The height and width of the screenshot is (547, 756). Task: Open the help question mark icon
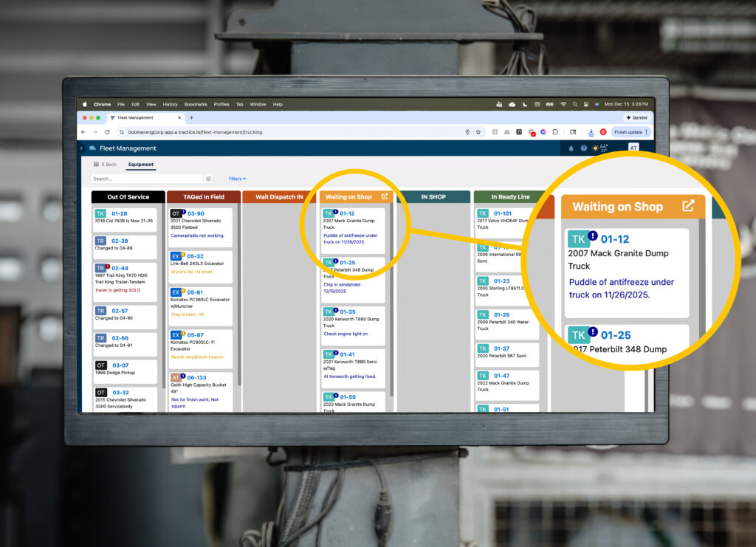(583, 148)
